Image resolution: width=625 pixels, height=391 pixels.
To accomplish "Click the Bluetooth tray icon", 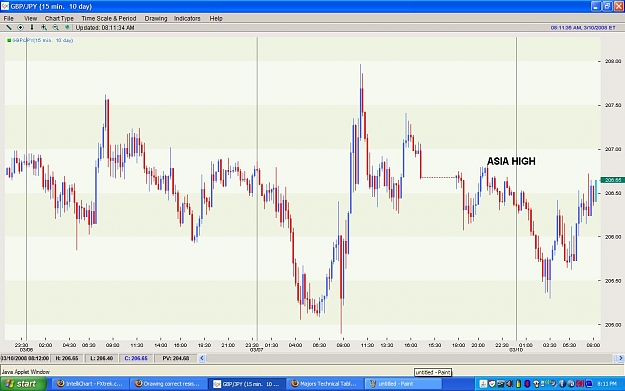I will 527,384.
